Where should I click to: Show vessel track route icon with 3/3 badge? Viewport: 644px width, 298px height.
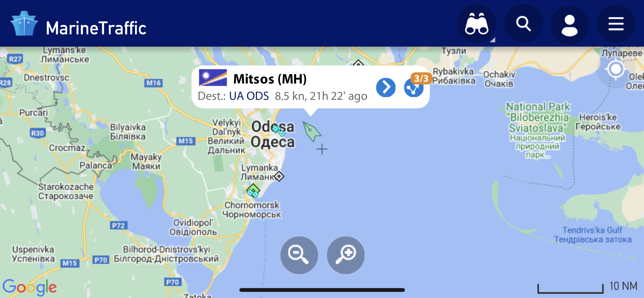point(414,87)
